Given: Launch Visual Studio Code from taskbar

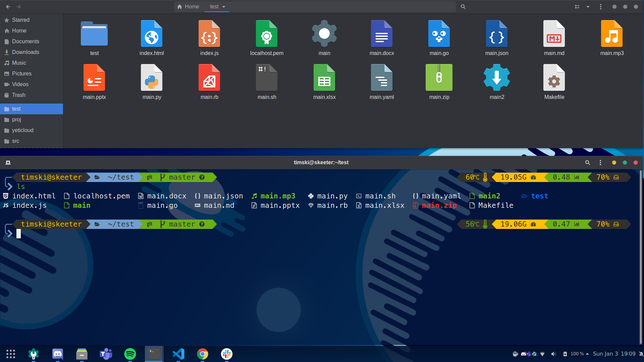Looking at the screenshot, I should point(178,354).
